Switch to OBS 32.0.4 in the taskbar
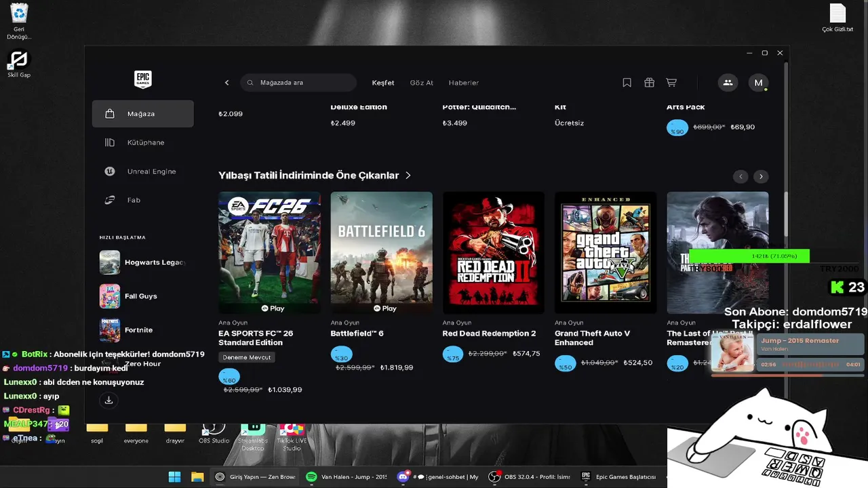Viewport: 868px width, 488px height. (530, 476)
